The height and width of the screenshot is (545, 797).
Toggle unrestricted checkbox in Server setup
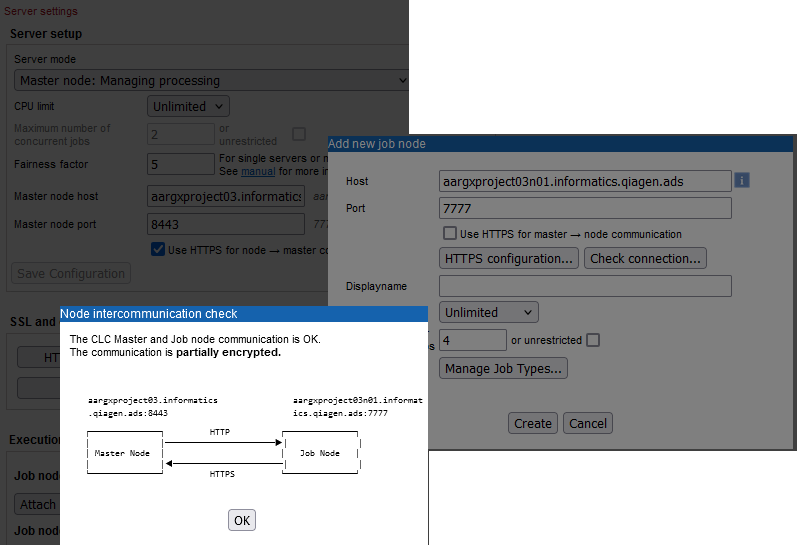point(299,134)
